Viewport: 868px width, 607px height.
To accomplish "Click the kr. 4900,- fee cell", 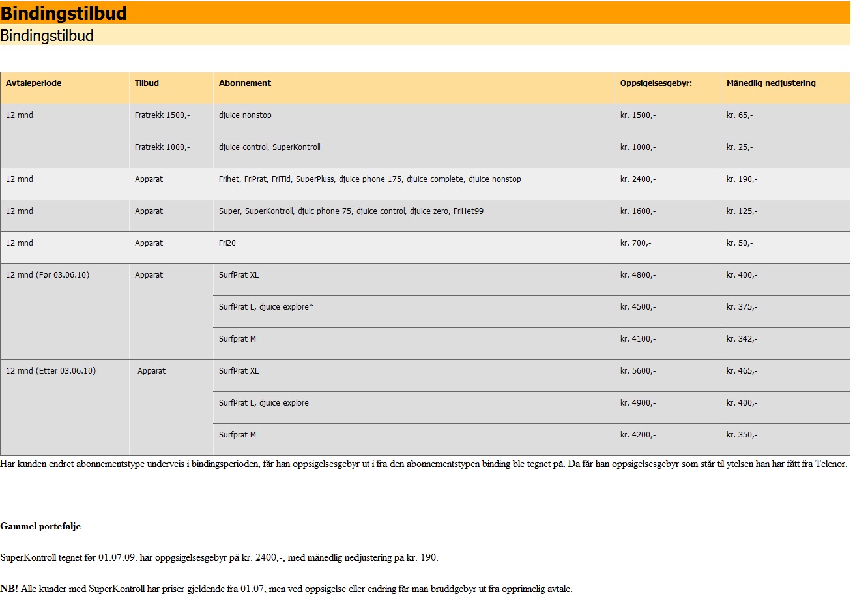I will (667, 407).
